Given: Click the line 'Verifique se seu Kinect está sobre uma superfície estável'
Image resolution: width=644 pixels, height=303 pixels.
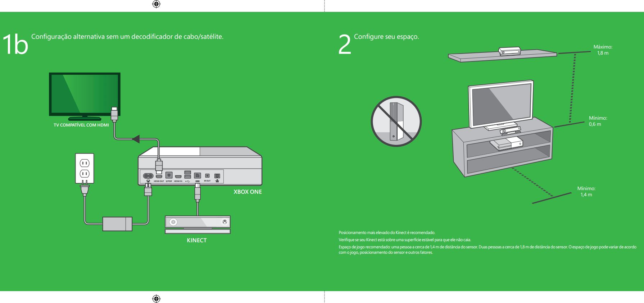Looking at the screenshot, I should pos(405,240).
